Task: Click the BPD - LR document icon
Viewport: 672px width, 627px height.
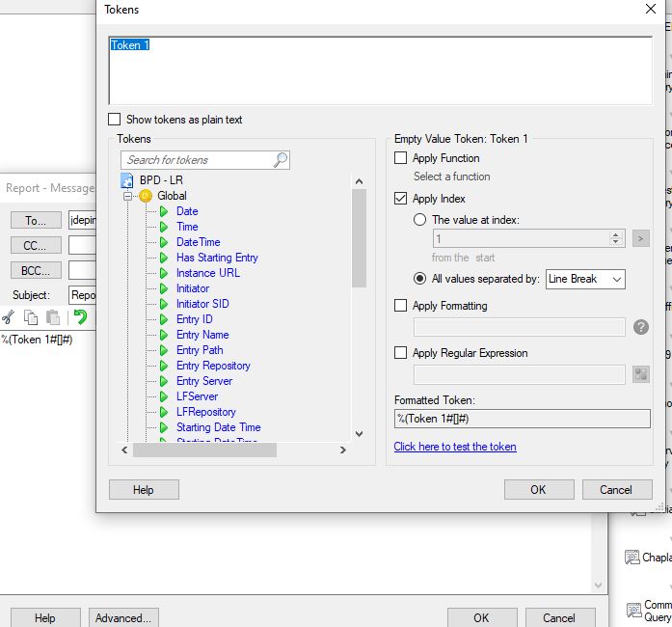Action: [127, 180]
